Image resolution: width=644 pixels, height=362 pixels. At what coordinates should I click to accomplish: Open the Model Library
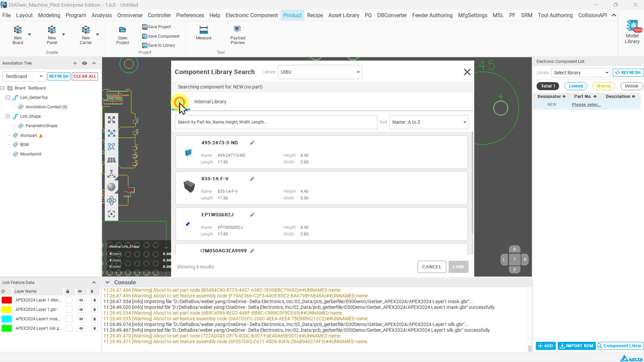point(632,32)
